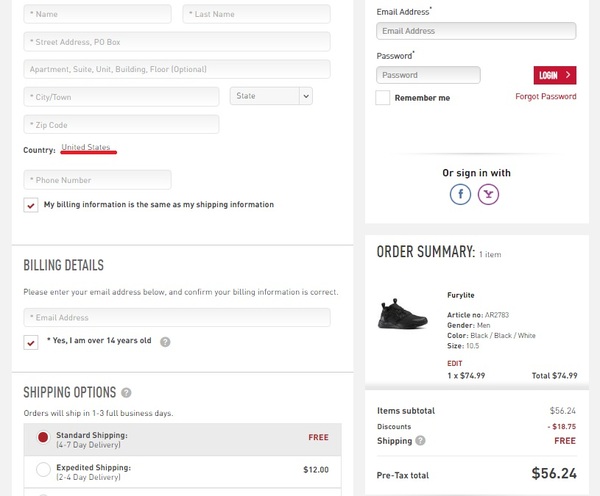Open Shipping Options help icon
Viewport: 600px width, 496px height.
click(x=126, y=393)
